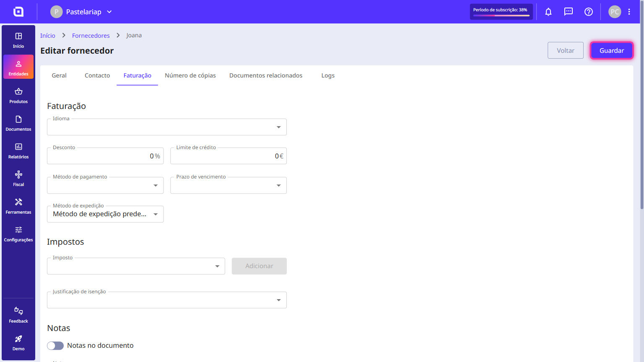The image size is (644, 362).
Task: Switch to Número de cópias tab
Action: pos(190,75)
